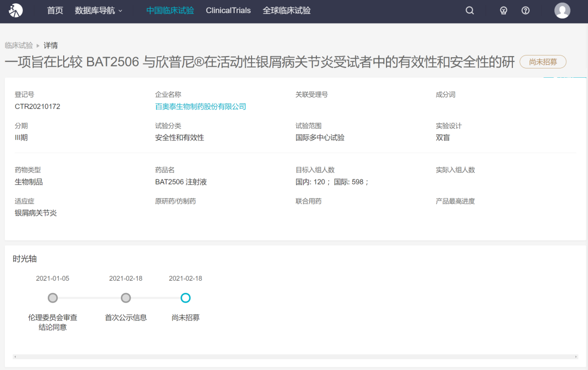This screenshot has width=588, height=370.
Task: Select registration number CTR20210172
Action: tap(38, 107)
